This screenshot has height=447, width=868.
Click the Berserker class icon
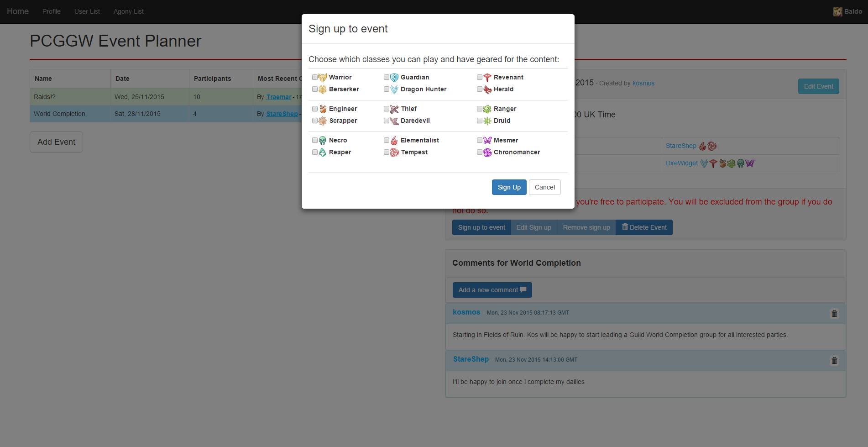(323, 89)
